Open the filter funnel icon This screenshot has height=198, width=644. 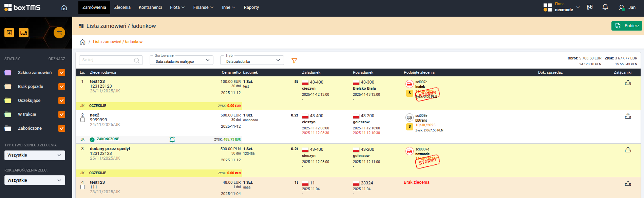(x=294, y=60)
